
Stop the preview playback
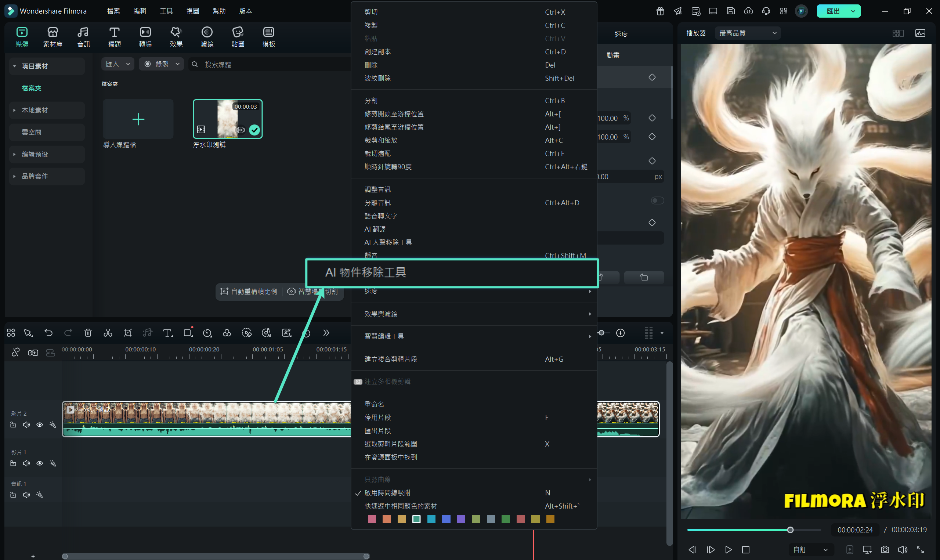tap(746, 549)
